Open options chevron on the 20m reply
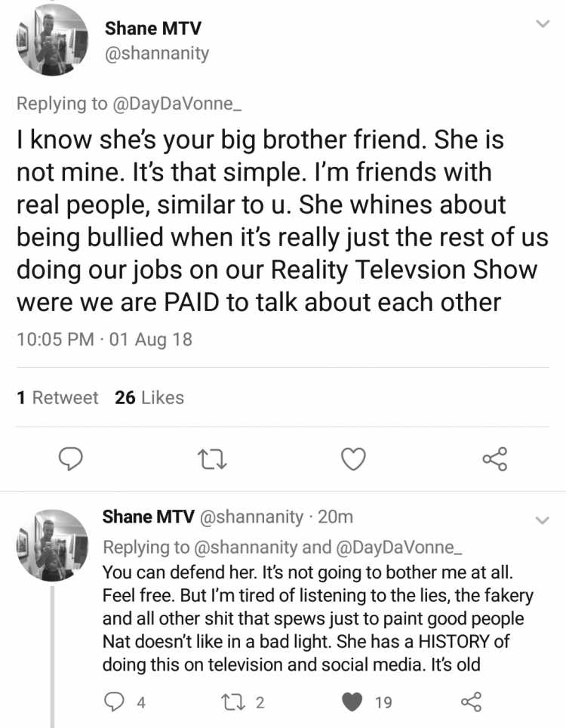This screenshot has width=566, height=728. (x=543, y=520)
